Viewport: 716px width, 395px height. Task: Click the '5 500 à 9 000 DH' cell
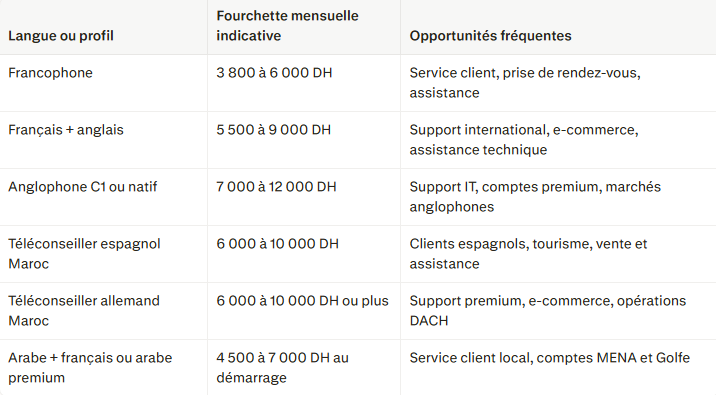tap(274, 130)
